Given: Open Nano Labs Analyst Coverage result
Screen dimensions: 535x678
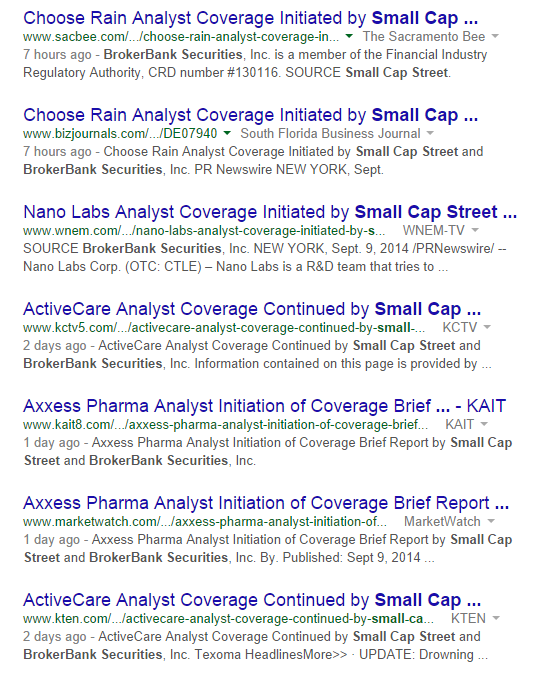Looking at the screenshot, I should tap(270, 212).
